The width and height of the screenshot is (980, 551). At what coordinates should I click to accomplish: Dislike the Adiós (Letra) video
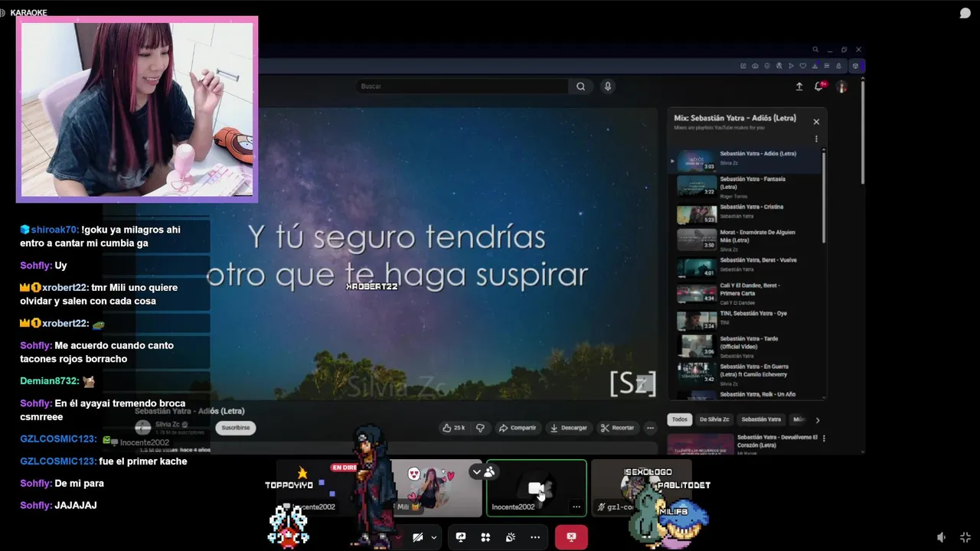481,428
